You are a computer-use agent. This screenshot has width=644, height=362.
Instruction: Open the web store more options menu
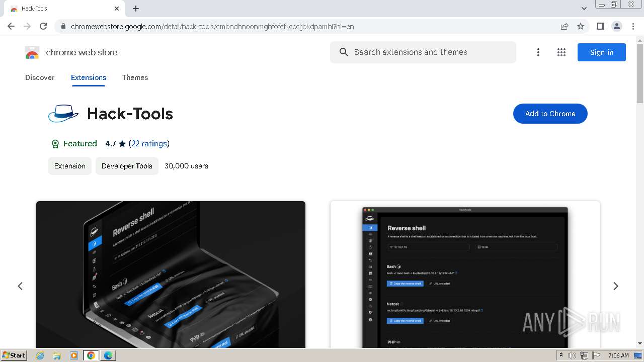point(538,52)
